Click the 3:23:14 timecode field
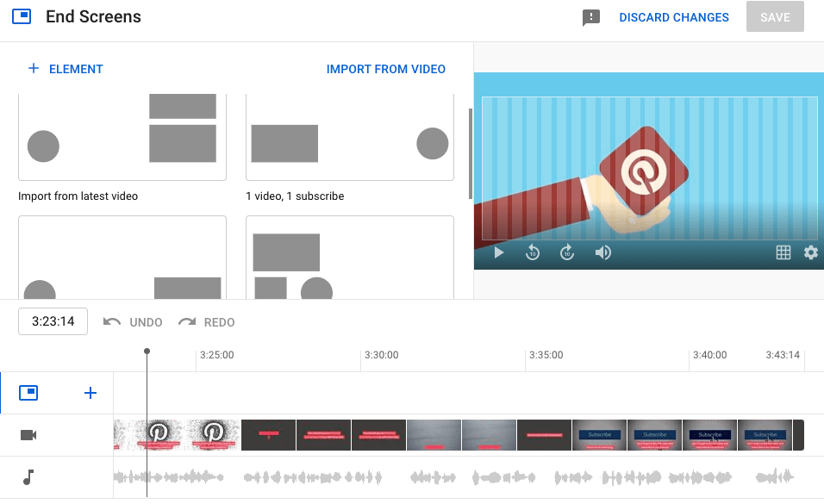 point(53,321)
